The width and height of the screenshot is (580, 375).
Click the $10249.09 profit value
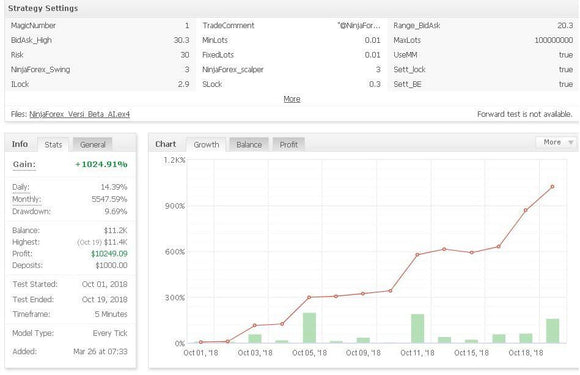pos(109,254)
